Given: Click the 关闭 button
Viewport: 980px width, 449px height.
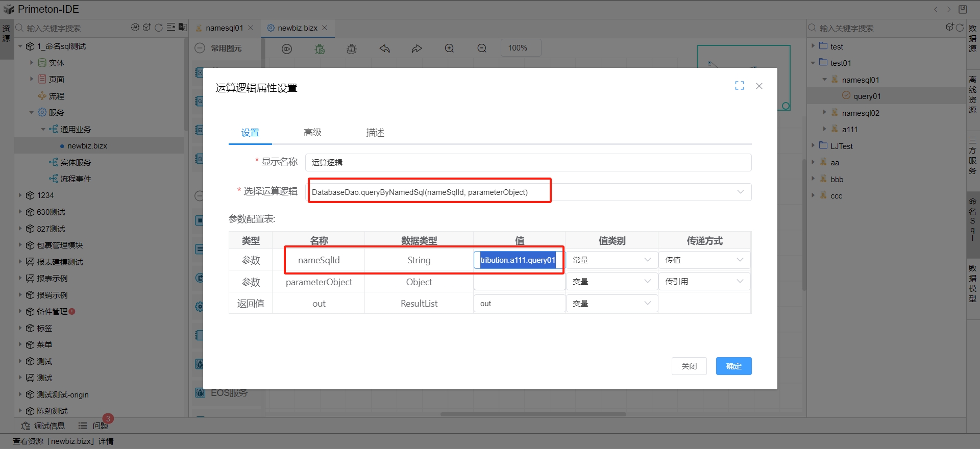Looking at the screenshot, I should click(689, 366).
